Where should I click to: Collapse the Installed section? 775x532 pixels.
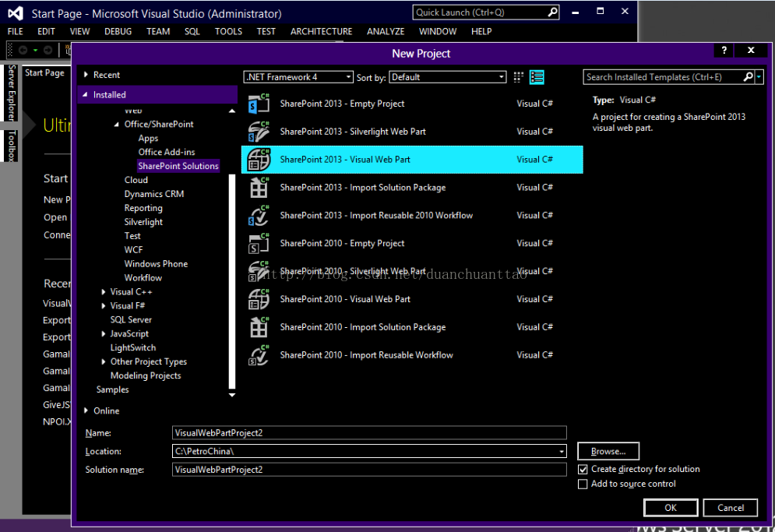pyautogui.click(x=85, y=94)
